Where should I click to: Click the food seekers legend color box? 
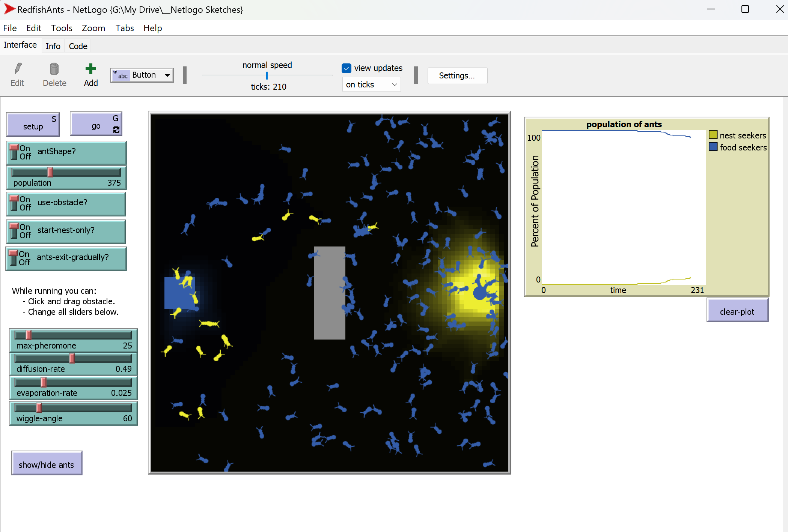click(713, 147)
